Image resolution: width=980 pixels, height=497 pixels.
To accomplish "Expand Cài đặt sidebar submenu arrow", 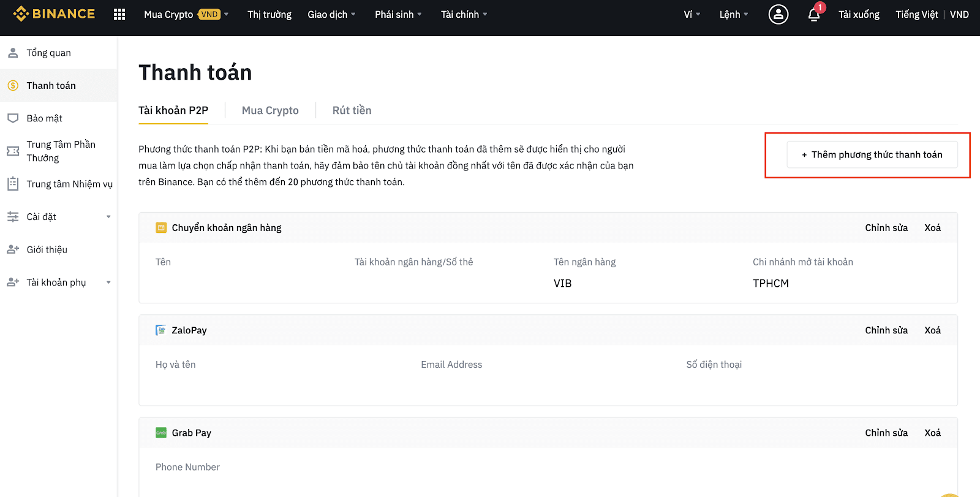I will pyautogui.click(x=108, y=216).
